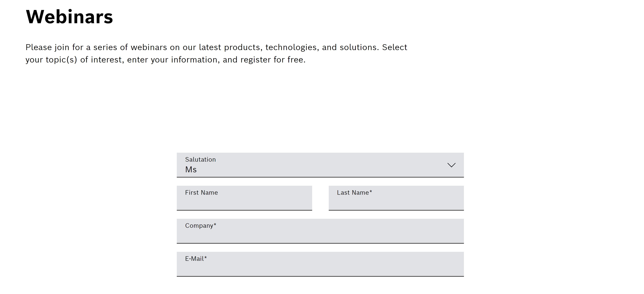Viewport: 644px width, 294px height.
Task: Click the webinar description's first line
Action: [216, 47]
